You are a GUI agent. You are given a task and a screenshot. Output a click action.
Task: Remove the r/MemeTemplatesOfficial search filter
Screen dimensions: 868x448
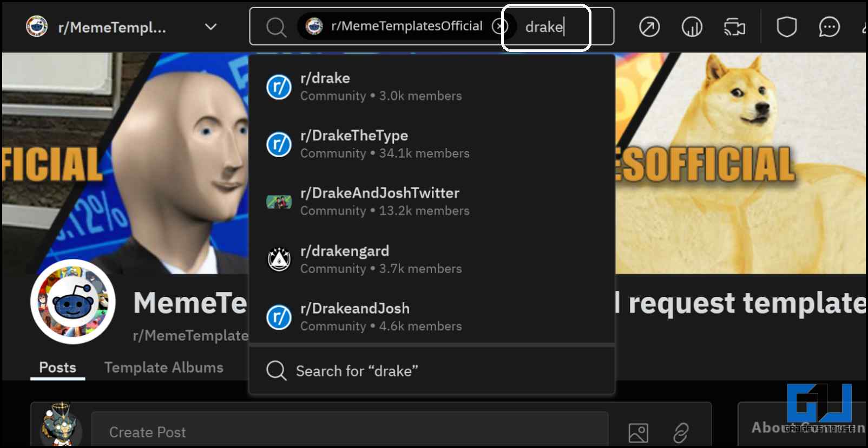click(x=499, y=26)
